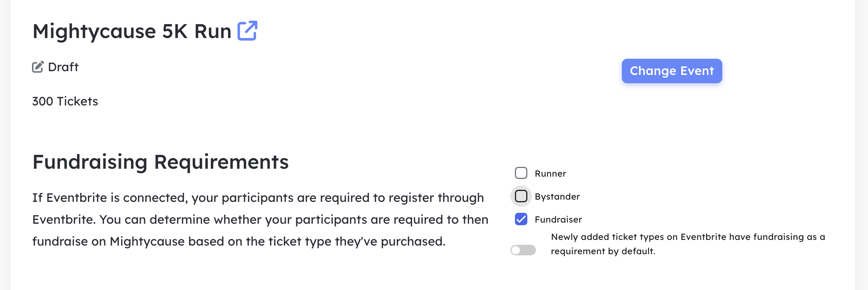Open Mightycause 5K Run external link icon
Screen dimensions: 868x290
click(247, 31)
